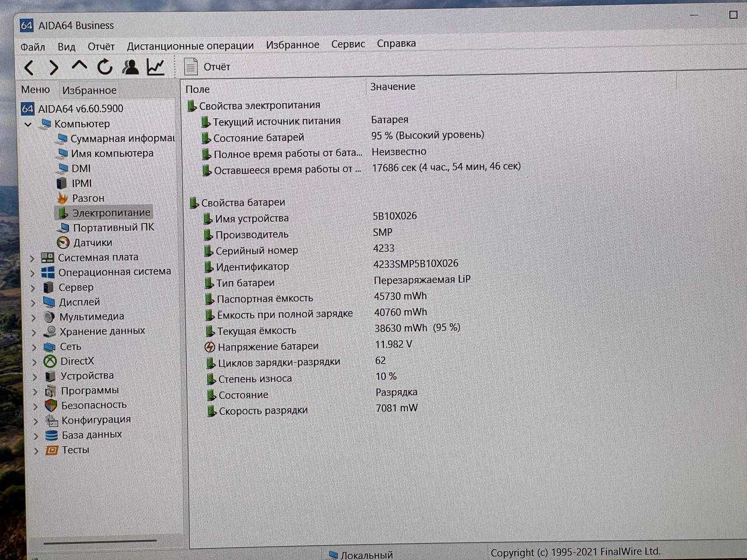Viewport: 747px width, 560px height.
Task: Select the DMI tree item
Action: coord(74,169)
